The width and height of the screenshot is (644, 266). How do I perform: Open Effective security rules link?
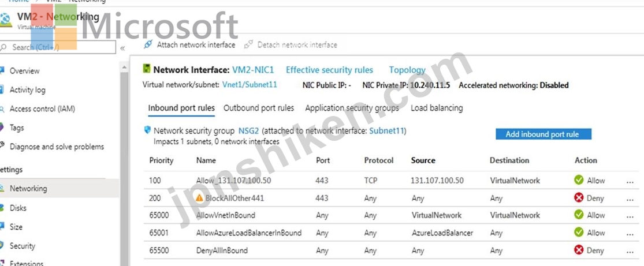(329, 70)
